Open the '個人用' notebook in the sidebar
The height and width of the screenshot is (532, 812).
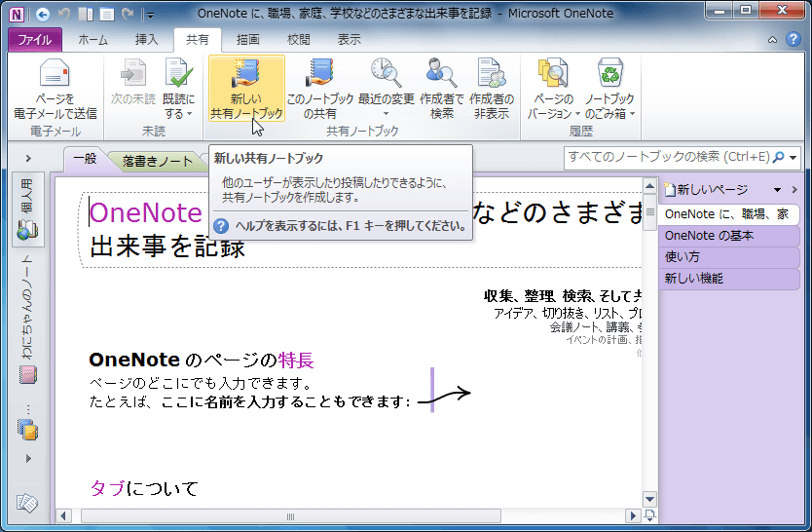[x=27, y=210]
